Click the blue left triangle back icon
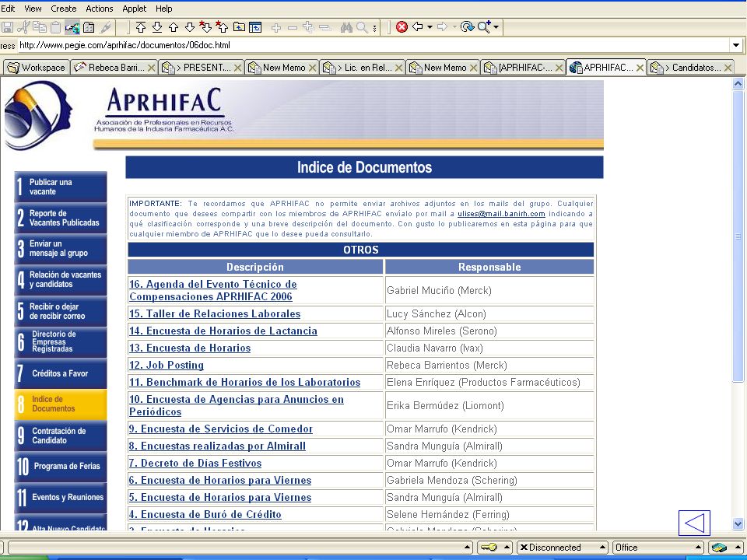Screen dimensions: 747x560 pos(694,523)
